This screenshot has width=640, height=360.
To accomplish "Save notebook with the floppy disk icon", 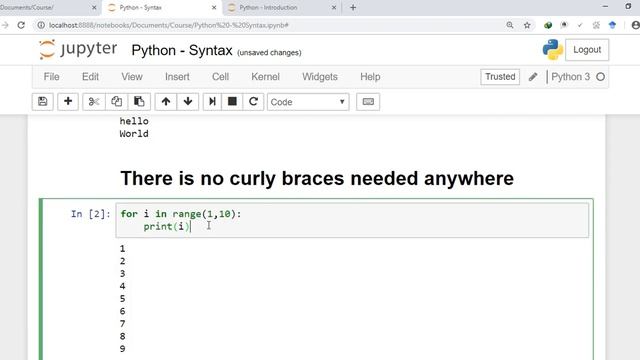I will click(x=42, y=102).
